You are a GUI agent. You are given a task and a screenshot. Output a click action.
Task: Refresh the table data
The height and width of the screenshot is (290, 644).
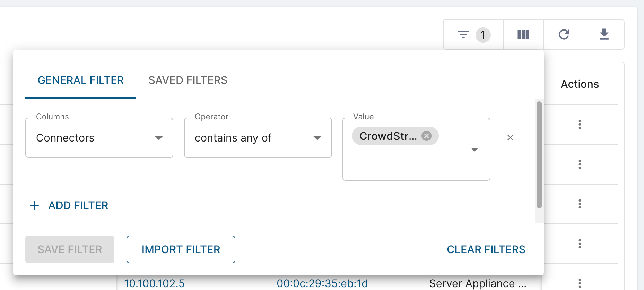(564, 34)
